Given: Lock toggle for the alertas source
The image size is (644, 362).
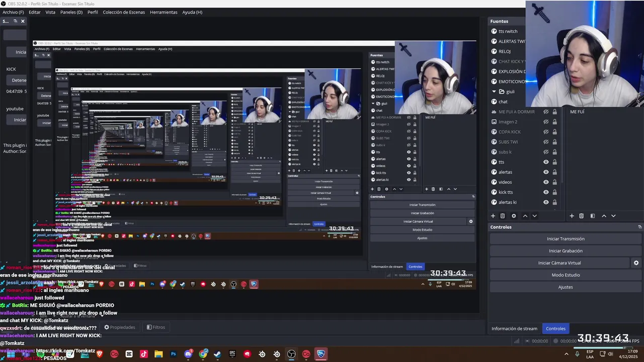Looking at the screenshot, I should (554, 172).
